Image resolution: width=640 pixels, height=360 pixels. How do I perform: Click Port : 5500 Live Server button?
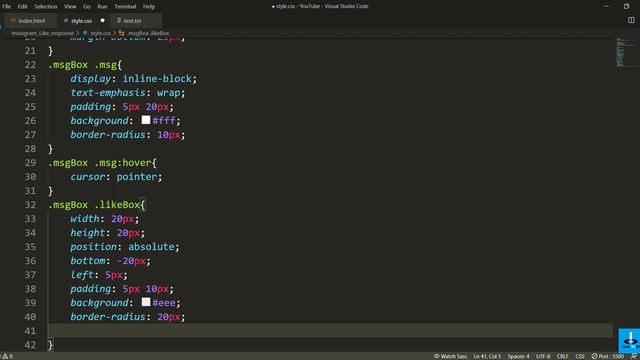[x=608, y=356]
